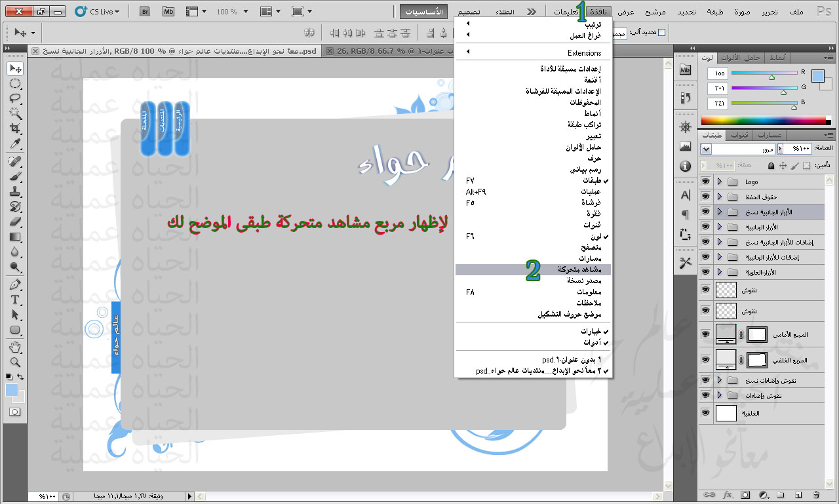Click the الأساسيات workspace button
839x504 pixels.
pyautogui.click(x=423, y=12)
